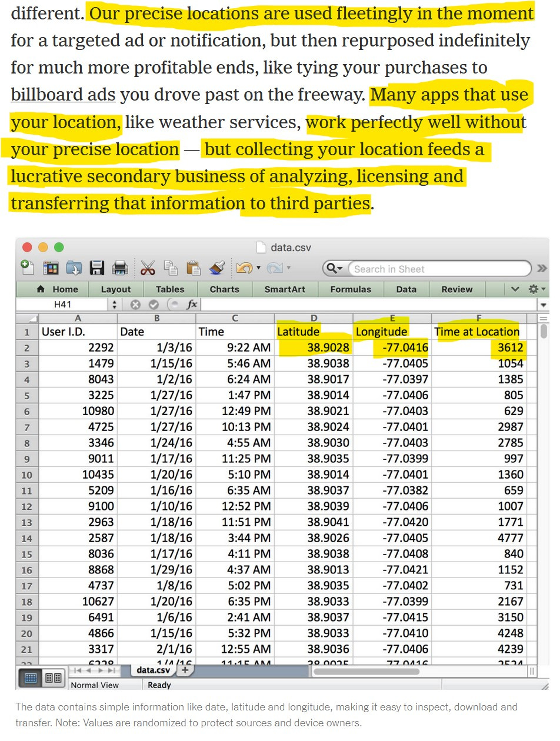Open the template gallery icon in toolbar
560x741 pixels.
(x=51, y=268)
